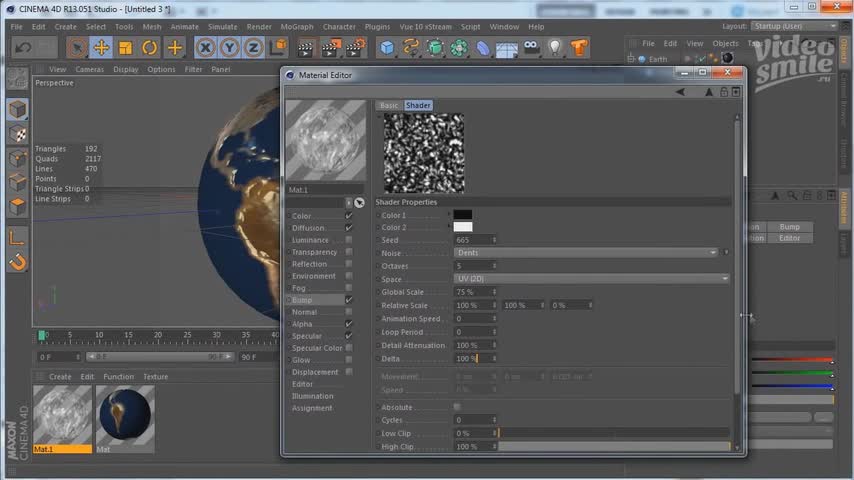Click the Camera object icon
This screenshot has height=480, width=854.
pos(532,47)
